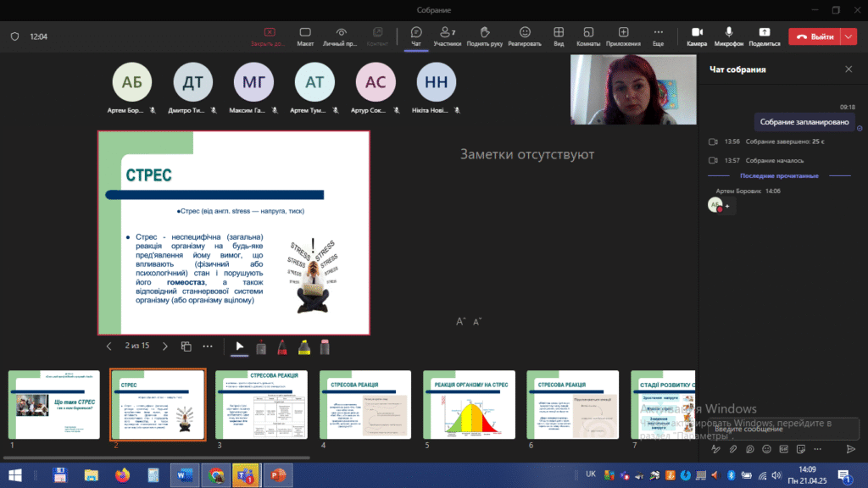Open the Приложения apps panel
This screenshot has height=488, width=868.
[x=623, y=36]
